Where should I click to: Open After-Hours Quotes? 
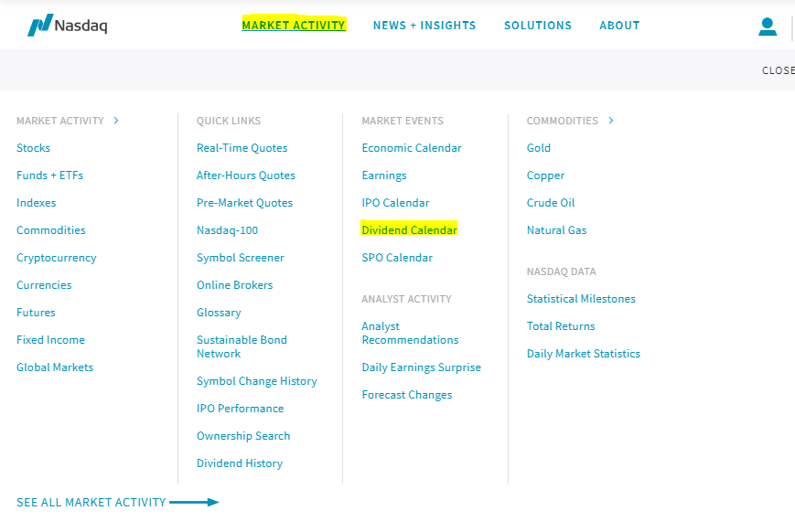246,176
